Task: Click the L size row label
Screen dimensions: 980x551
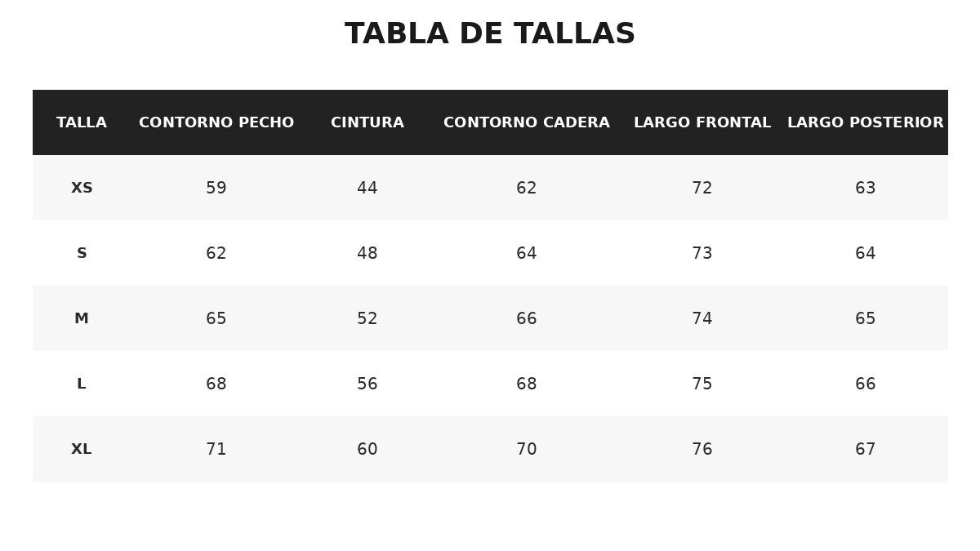Action: pos(82,384)
